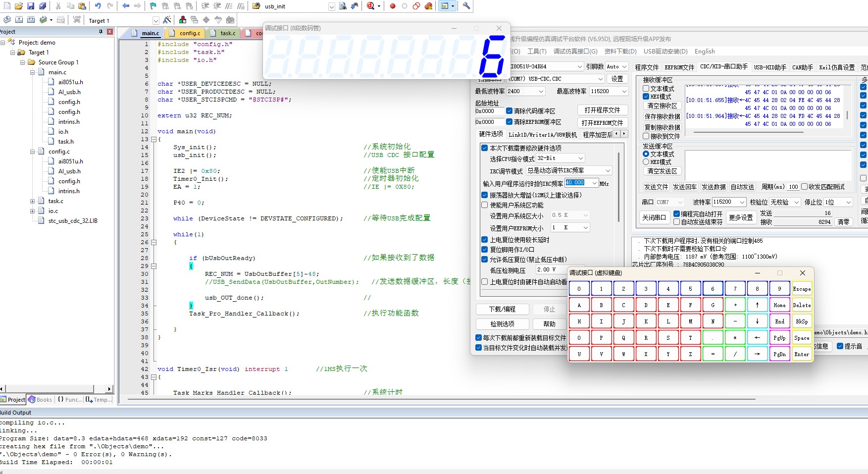The width and height of the screenshot is (868, 474).
Task: Expand the io.c tree node
Action: click(32, 211)
